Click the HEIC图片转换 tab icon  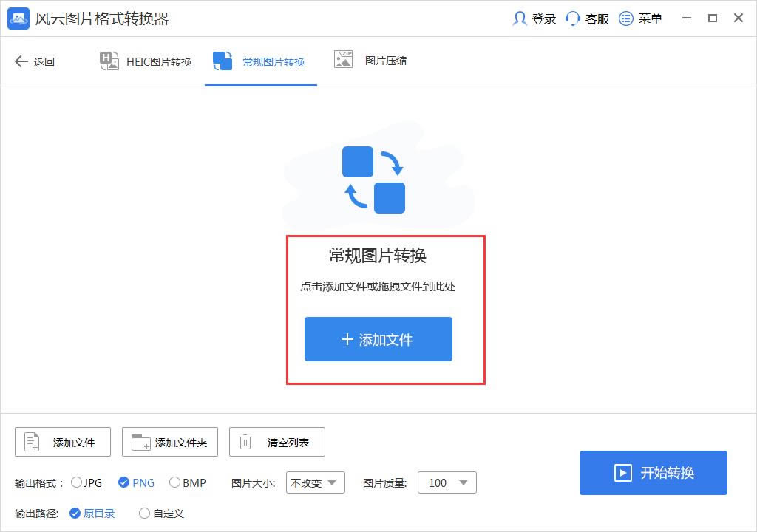[109, 61]
